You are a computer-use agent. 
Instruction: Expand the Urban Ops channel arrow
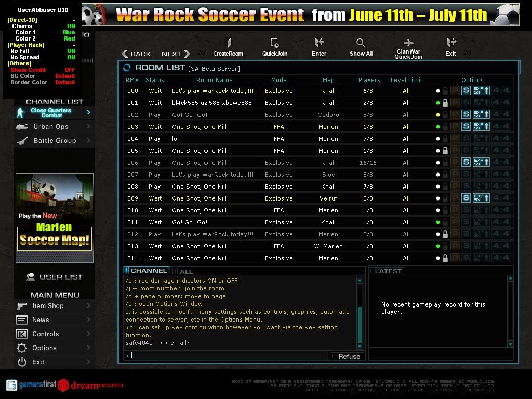coord(88,126)
